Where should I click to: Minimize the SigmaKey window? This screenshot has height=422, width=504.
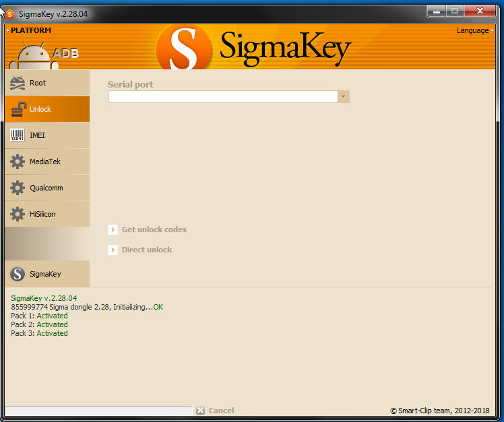[436, 11]
